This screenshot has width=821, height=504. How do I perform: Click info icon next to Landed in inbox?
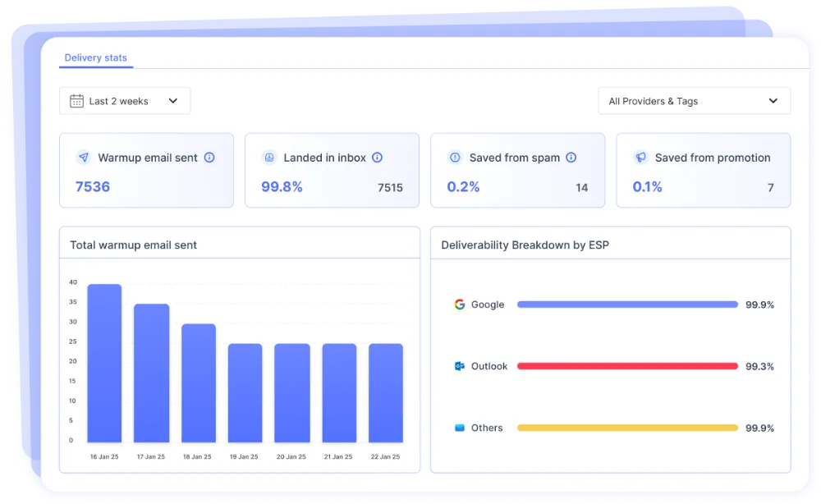tap(378, 158)
